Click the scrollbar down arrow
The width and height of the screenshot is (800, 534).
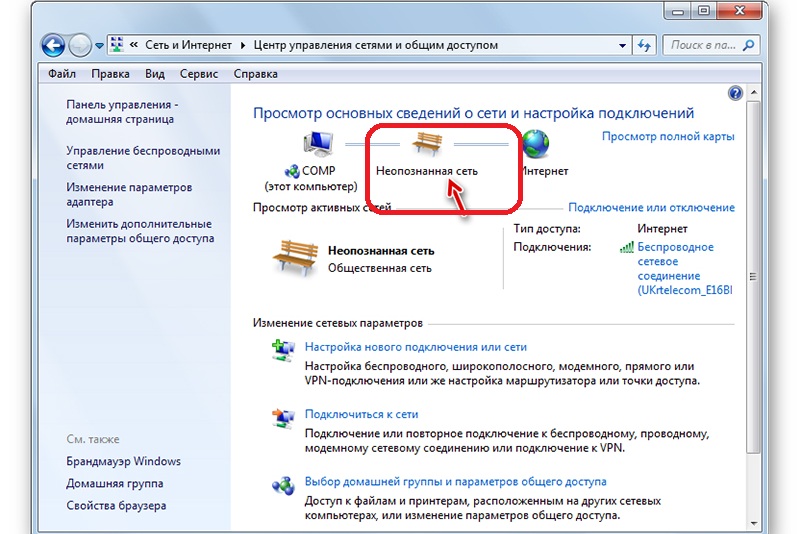tap(754, 523)
